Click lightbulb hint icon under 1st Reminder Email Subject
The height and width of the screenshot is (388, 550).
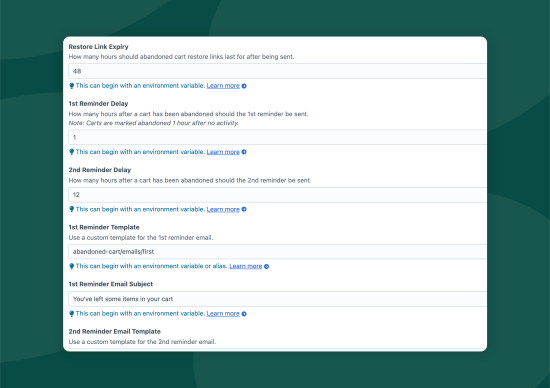(x=72, y=314)
